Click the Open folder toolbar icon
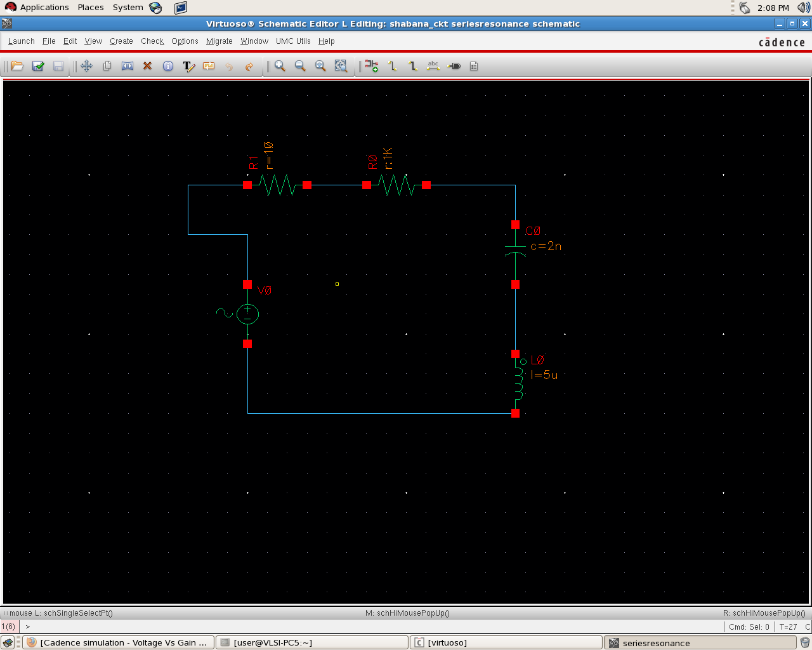 point(18,66)
